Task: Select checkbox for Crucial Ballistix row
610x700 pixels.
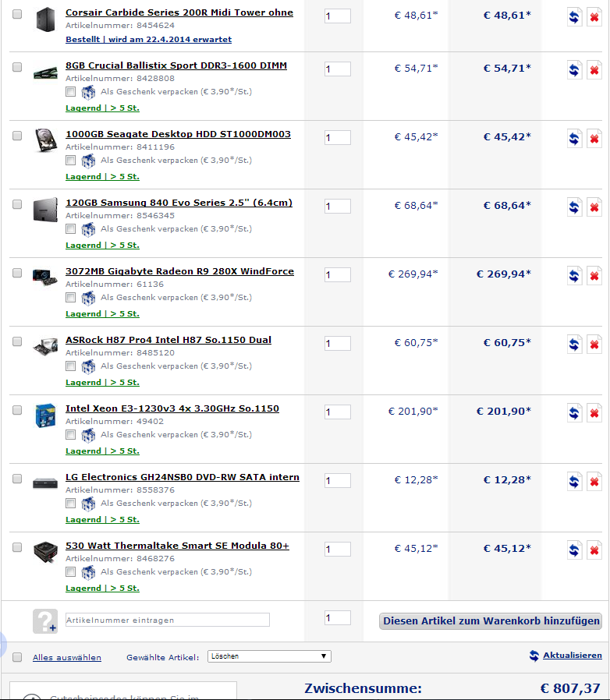Action: click(17, 67)
